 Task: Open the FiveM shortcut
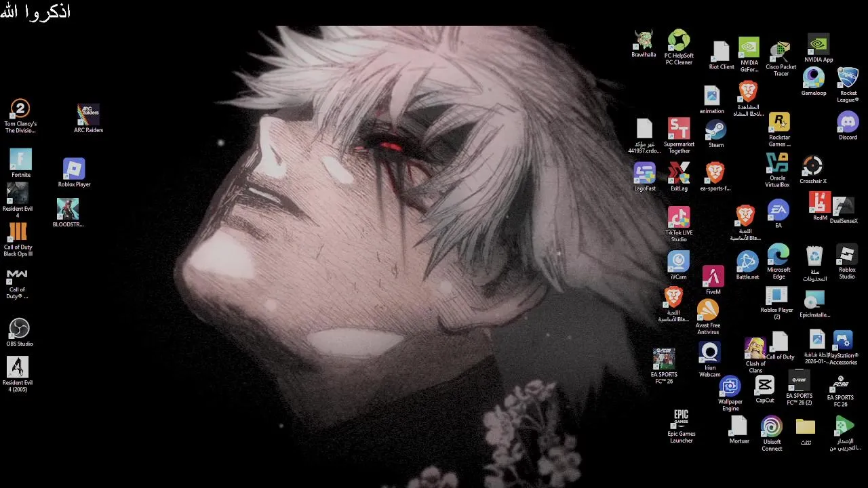point(713,281)
